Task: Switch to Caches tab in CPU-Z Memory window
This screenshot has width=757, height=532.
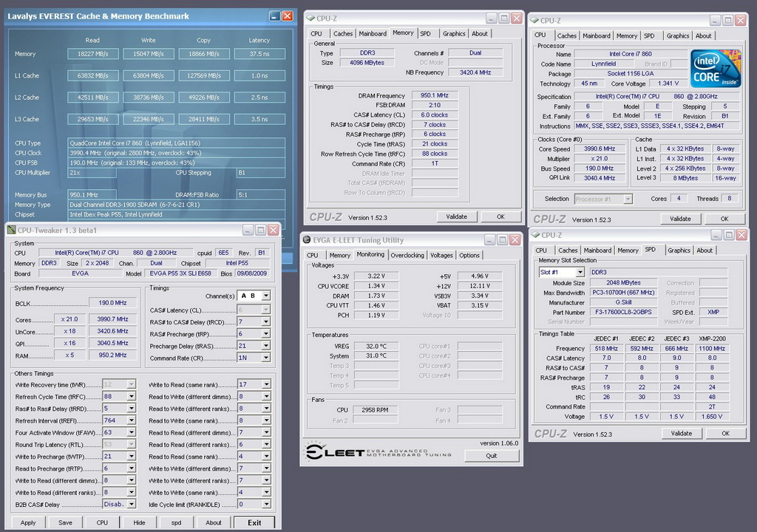Action: 343,34
